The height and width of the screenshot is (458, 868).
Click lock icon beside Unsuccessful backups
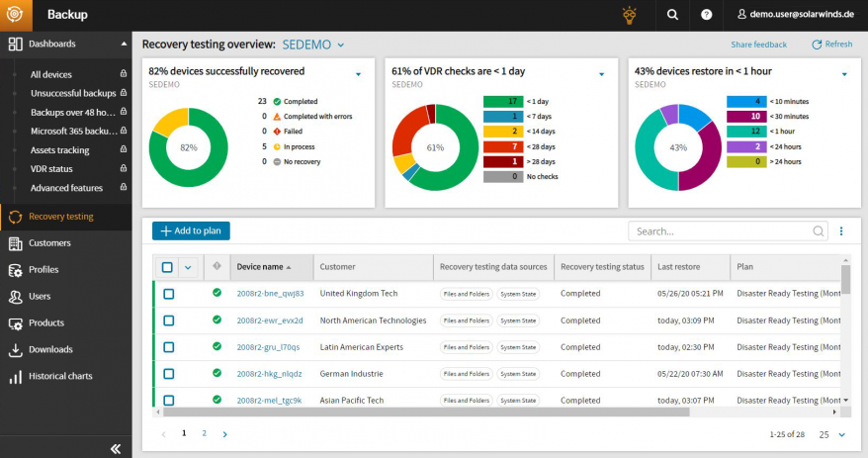point(123,92)
